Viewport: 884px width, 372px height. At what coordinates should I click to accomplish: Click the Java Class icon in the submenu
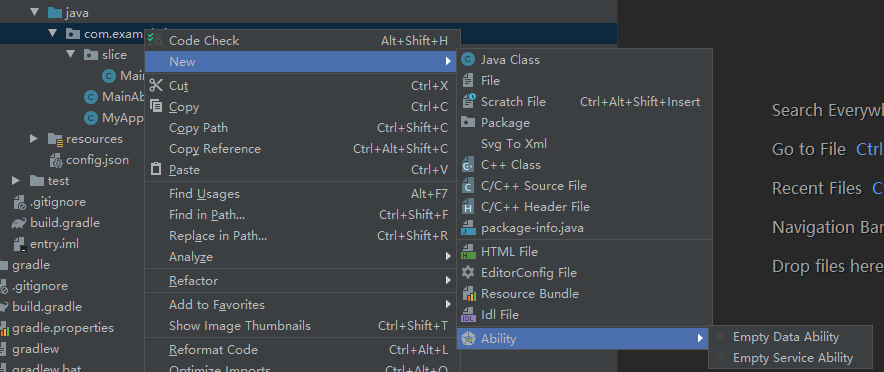tap(468, 60)
